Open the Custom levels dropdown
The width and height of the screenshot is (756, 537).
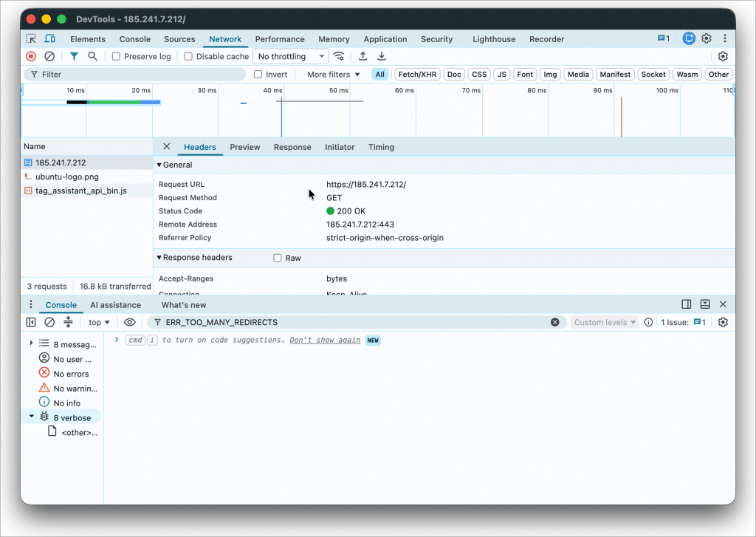coord(605,322)
